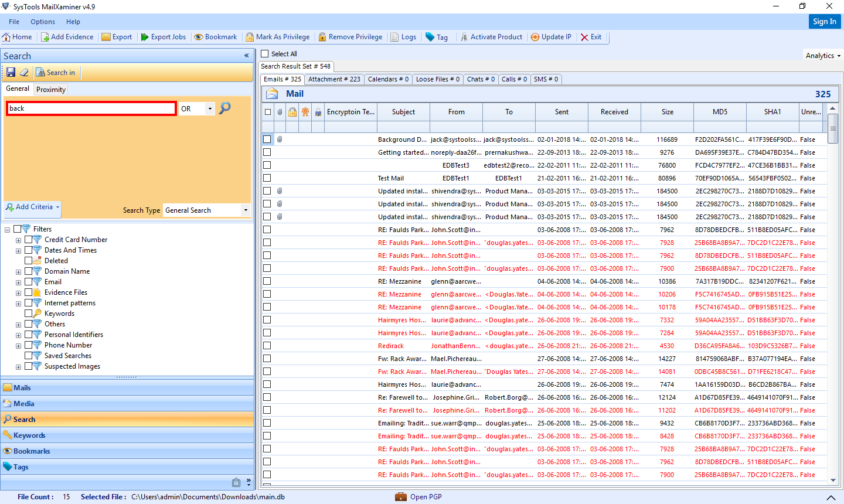Screen dimensions: 844x504
Task: Click the Remove Privilege icon
Action: (x=322, y=37)
